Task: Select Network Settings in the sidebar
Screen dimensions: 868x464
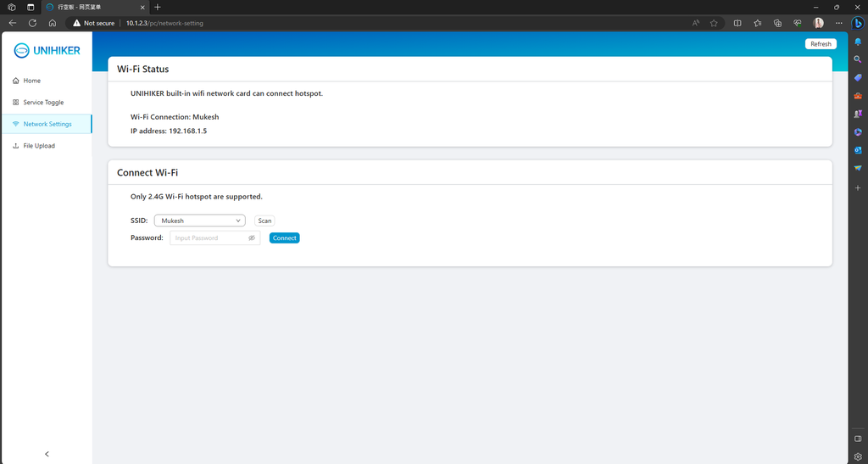Action: pyautogui.click(x=47, y=124)
